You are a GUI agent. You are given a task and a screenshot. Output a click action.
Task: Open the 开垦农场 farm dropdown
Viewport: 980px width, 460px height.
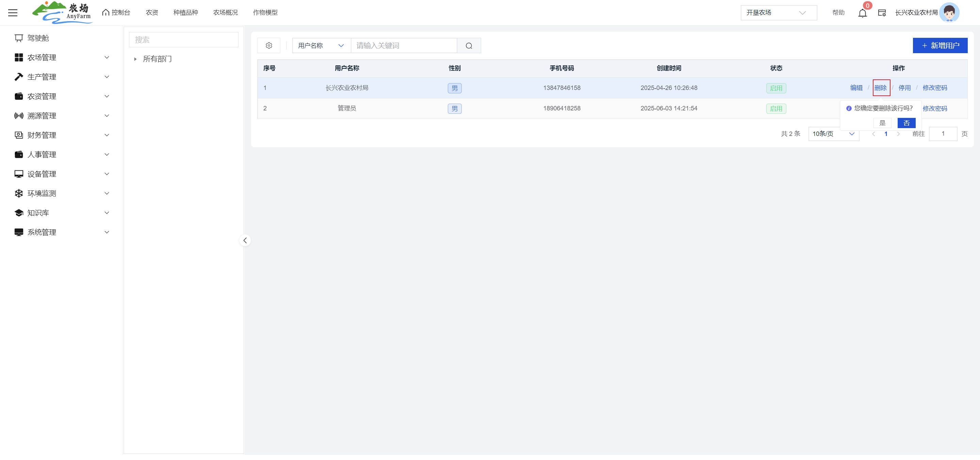[x=778, y=13]
